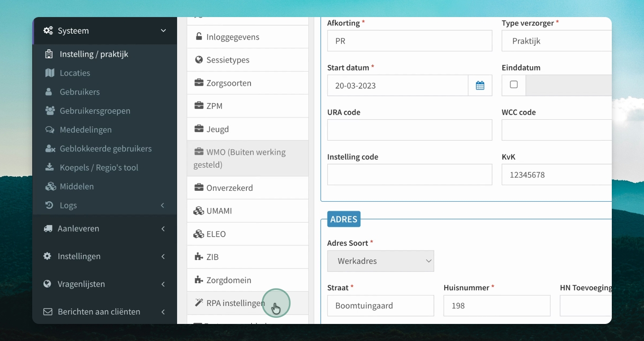Open the Adres Soort dropdown
Screen dimensions: 644x341
pos(381,261)
